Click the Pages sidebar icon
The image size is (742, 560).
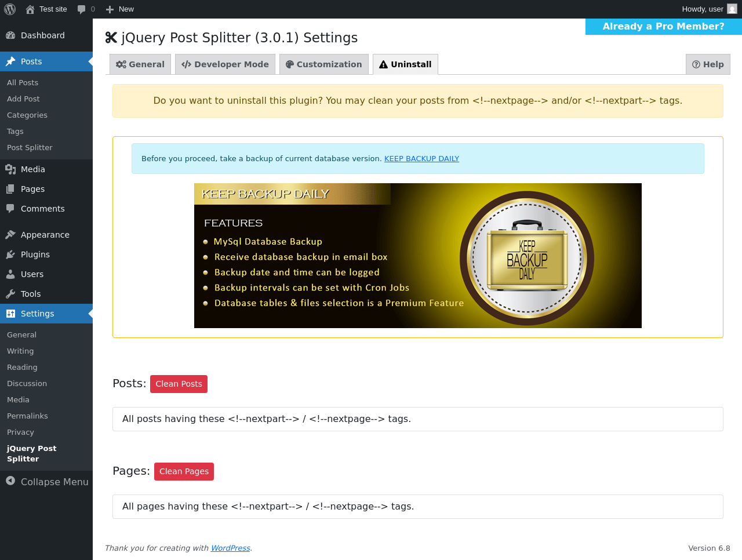pos(10,189)
